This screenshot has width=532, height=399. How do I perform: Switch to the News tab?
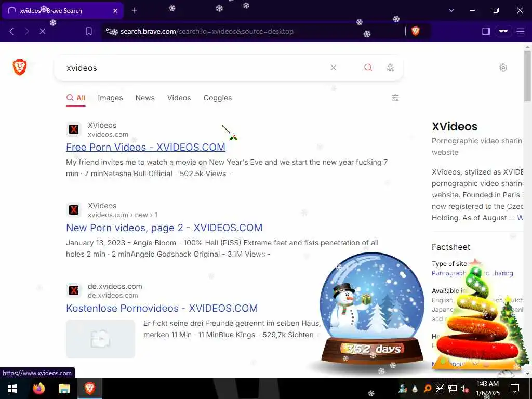[x=145, y=98]
